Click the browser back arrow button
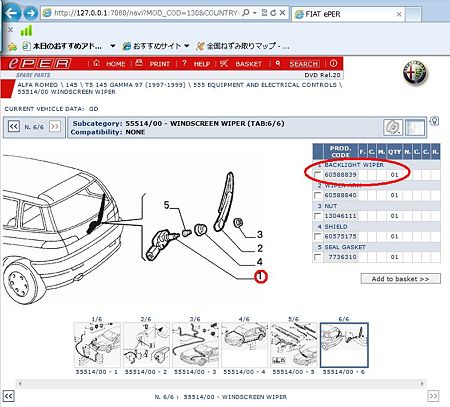The image size is (450, 407). point(11,13)
